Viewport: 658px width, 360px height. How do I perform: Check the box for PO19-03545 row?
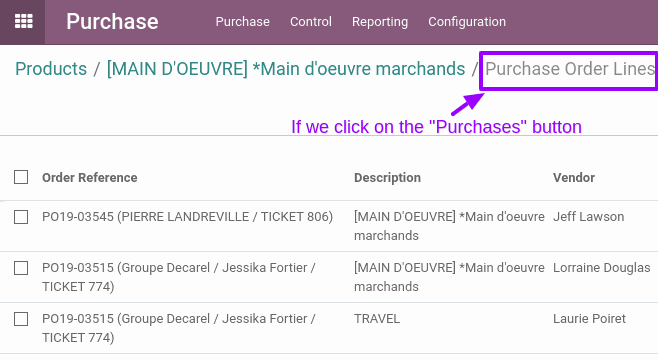[x=21, y=217]
